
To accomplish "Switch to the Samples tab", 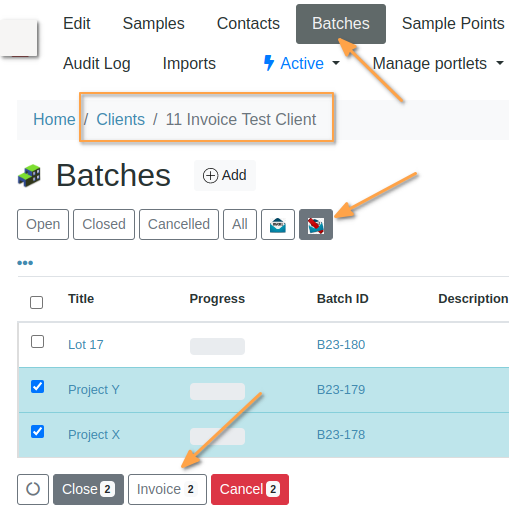I will (153, 24).
